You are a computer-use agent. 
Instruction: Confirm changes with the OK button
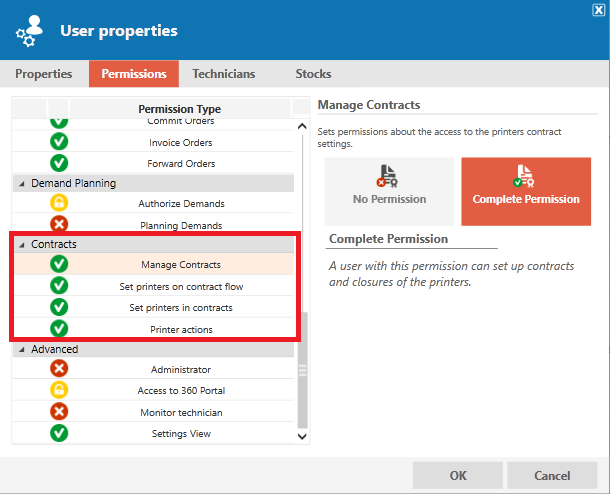458,475
